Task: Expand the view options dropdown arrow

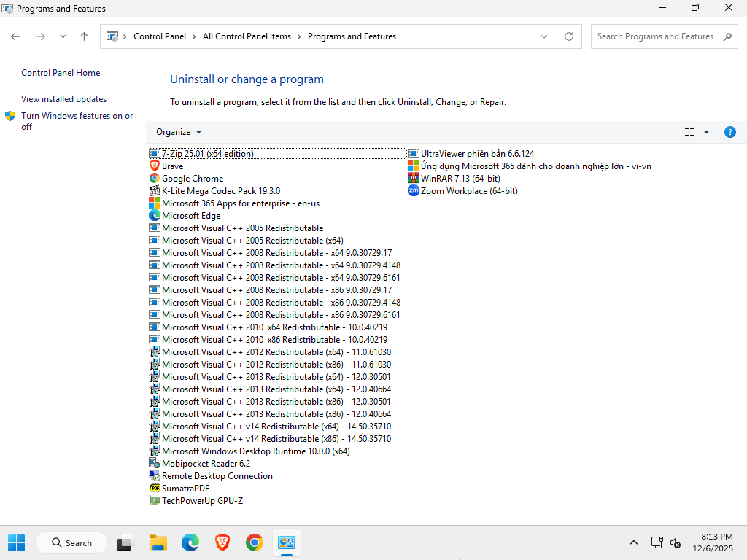Action: (706, 132)
